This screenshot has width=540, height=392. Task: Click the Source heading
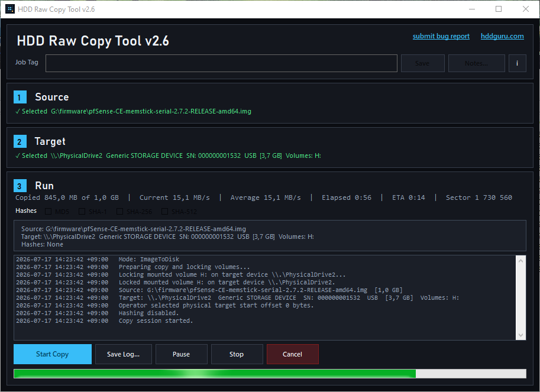click(x=52, y=97)
